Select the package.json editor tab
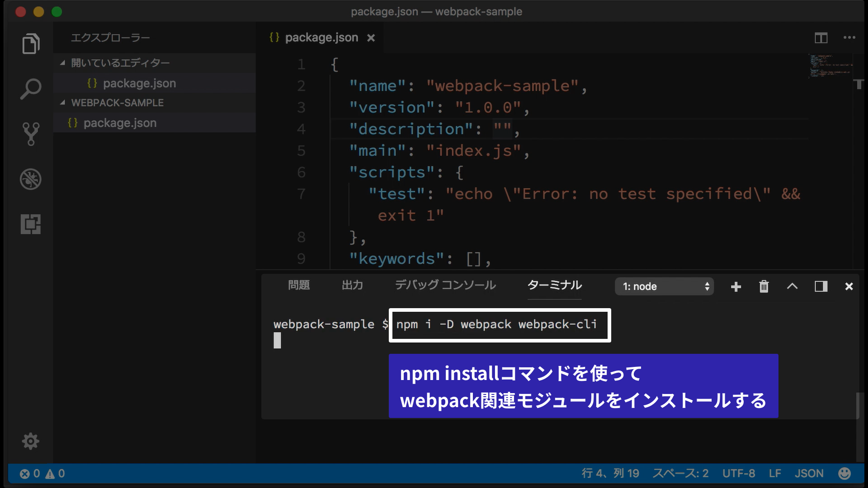Image resolution: width=868 pixels, height=488 pixels. point(321,38)
